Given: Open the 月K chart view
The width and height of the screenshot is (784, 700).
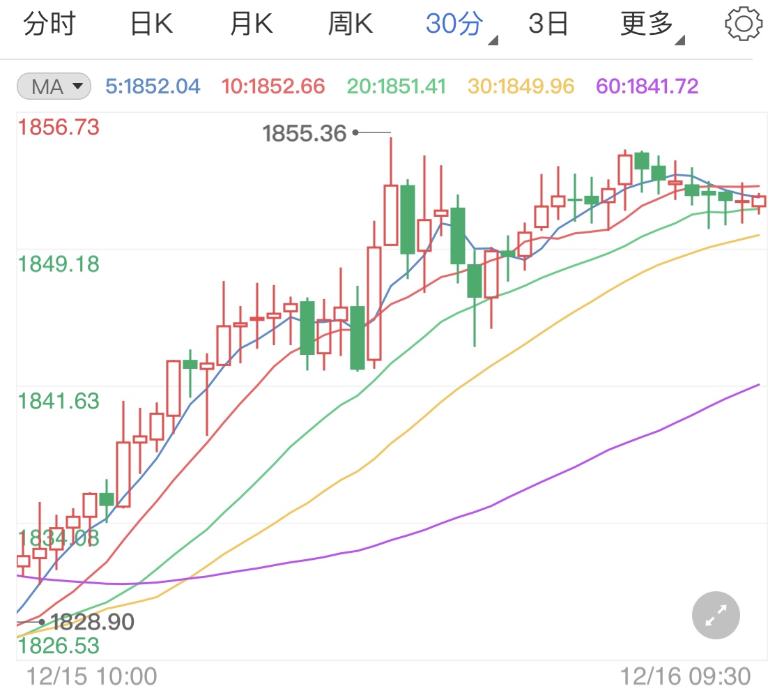Looking at the screenshot, I should click(252, 25).
